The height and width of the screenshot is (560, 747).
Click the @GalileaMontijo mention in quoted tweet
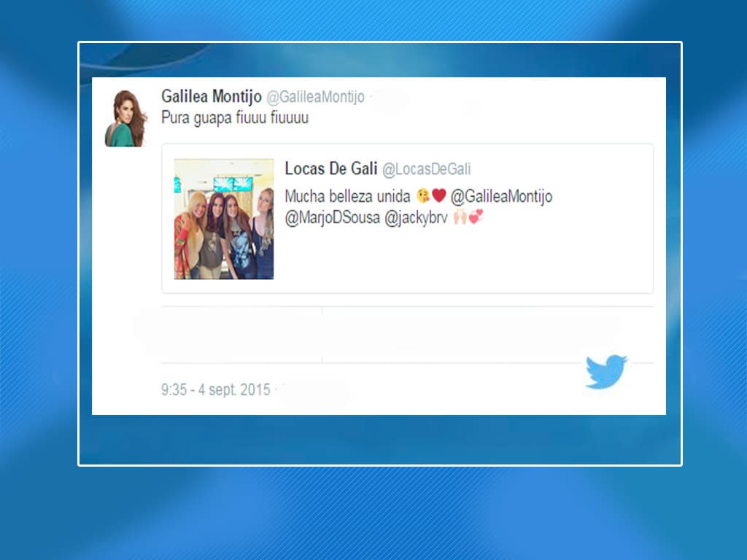click(x=502, y=196)
